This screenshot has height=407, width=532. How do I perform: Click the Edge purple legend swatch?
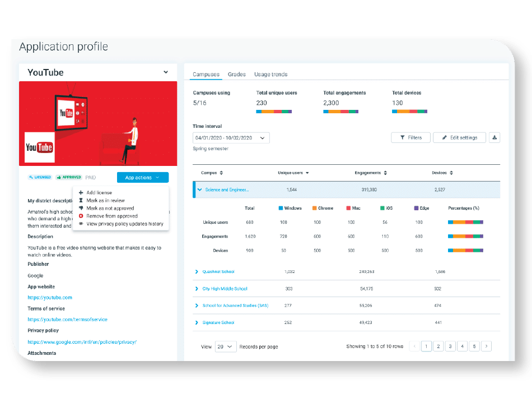pos(416,208)
